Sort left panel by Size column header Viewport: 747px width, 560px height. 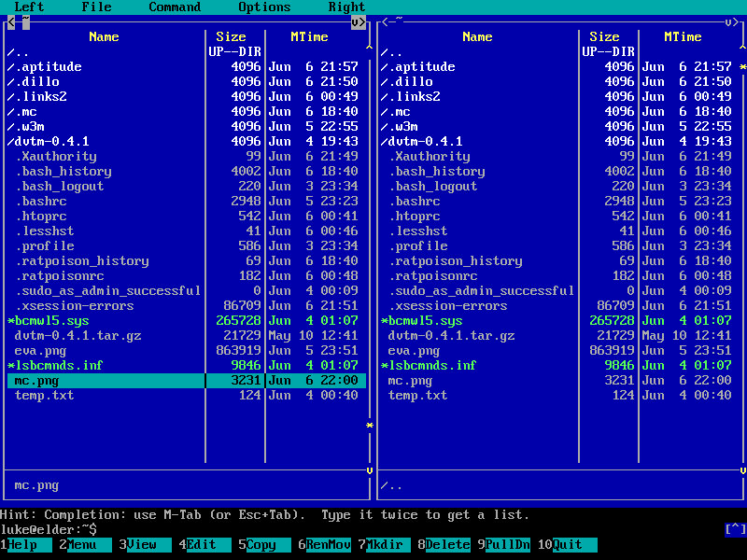[231, 36]
